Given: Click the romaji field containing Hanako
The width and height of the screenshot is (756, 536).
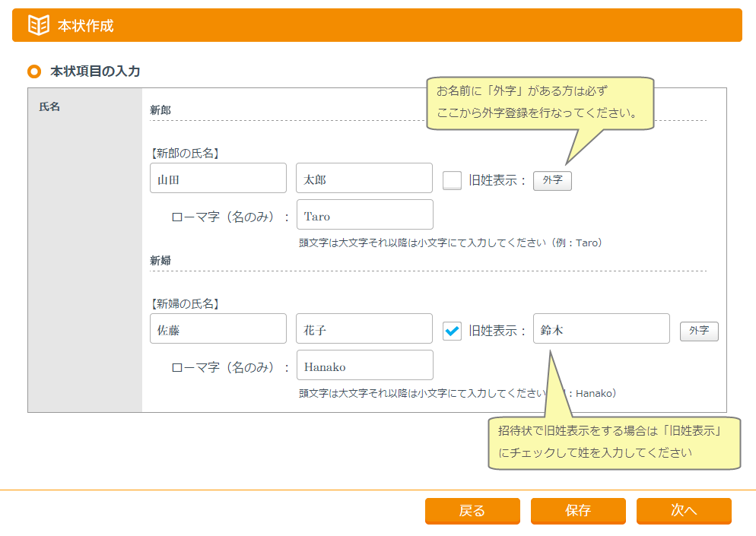Looking at the screenshot, I should pos(364,366).
